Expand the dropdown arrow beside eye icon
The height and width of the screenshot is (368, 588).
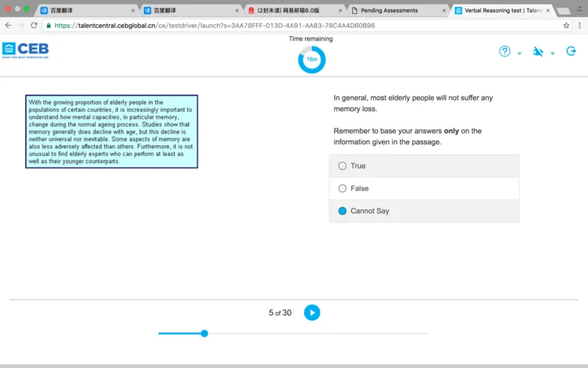(553, 54)
